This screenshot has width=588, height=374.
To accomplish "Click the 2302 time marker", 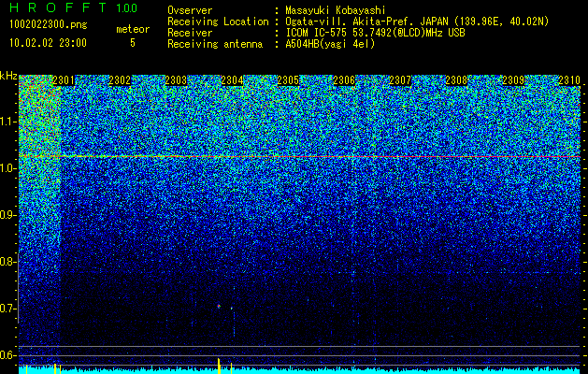I will click(x=120, y=80).
